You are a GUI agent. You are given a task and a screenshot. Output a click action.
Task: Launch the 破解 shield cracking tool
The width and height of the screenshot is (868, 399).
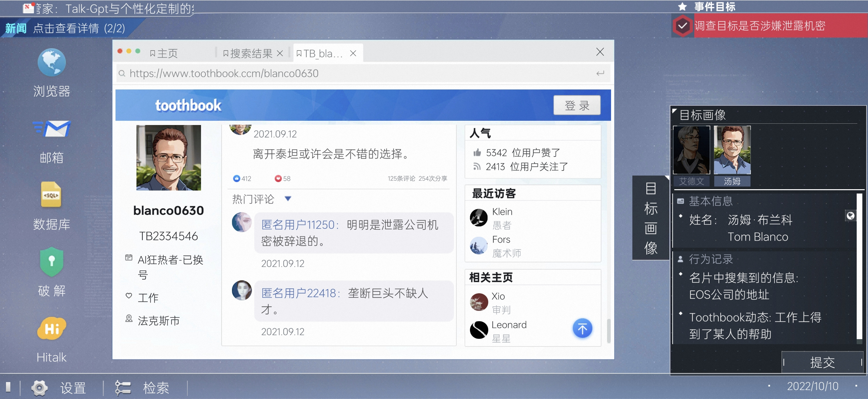52,262
